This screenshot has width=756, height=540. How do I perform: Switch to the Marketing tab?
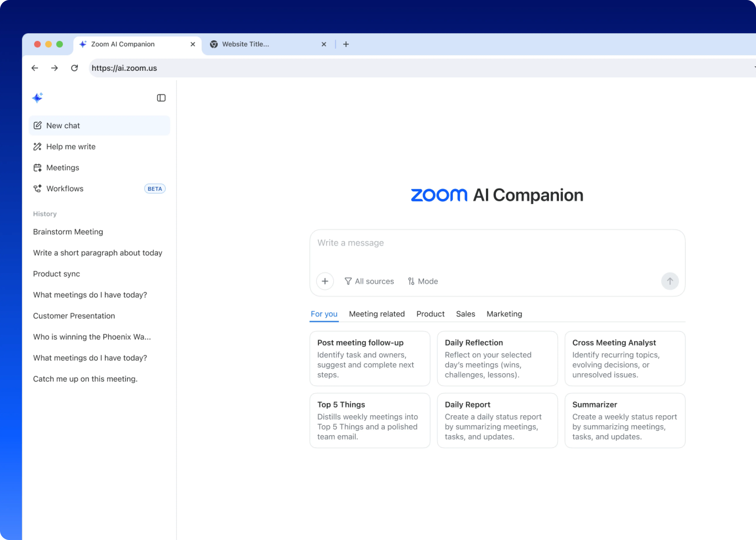tap(504, 314)
